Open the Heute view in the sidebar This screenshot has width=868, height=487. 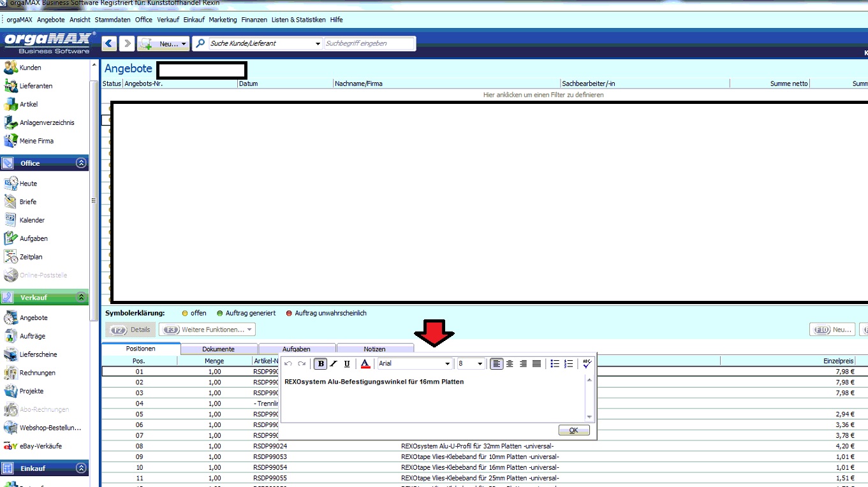(20, 184)
